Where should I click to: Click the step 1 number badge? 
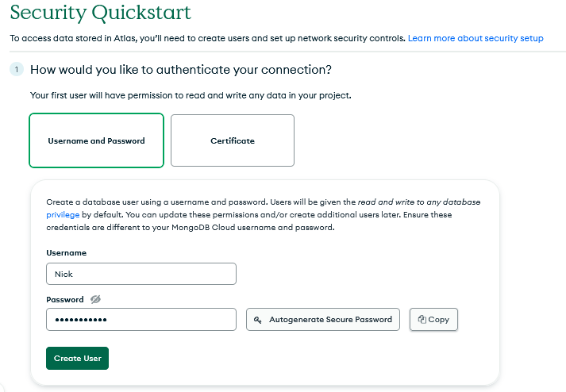click(x=17, y=69)
